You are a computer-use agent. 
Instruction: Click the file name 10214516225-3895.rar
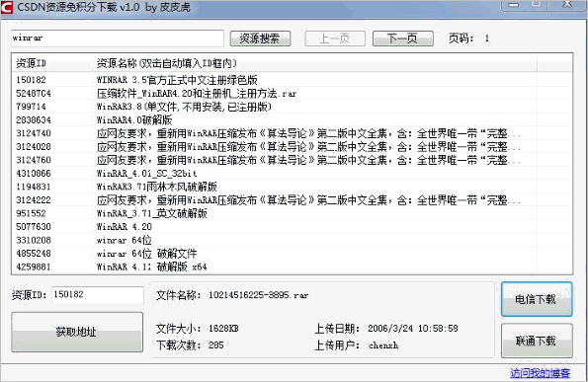point(258,295)
